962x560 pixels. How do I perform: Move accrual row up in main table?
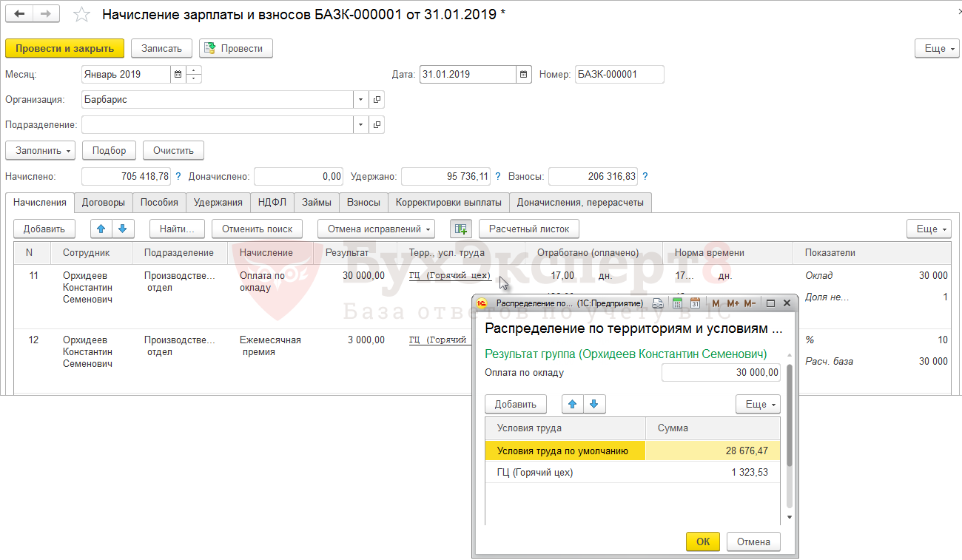[101, 229]
